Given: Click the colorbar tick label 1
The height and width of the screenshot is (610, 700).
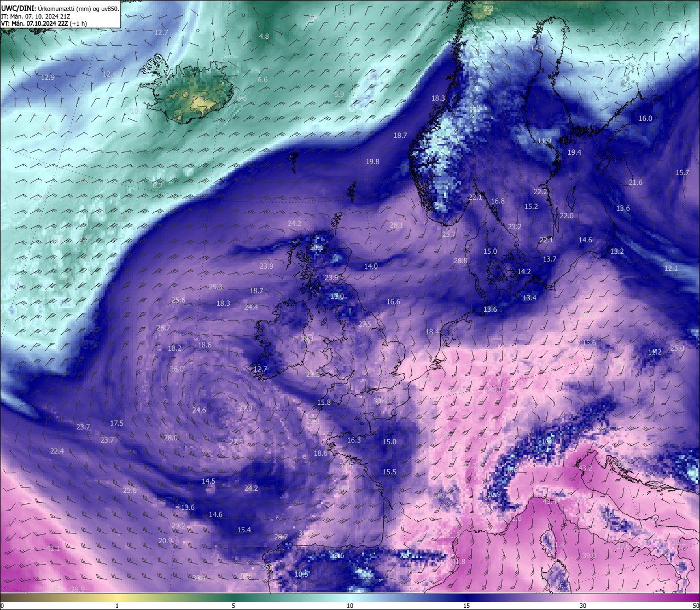Looking at the screenshot, I should tap(117, 606).
